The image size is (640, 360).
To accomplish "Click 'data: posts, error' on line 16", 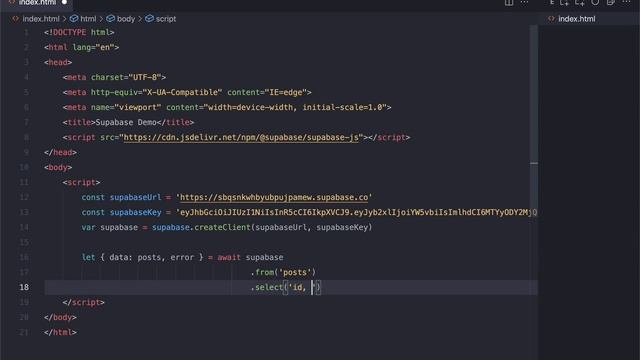I will click(x=151, y=258).
